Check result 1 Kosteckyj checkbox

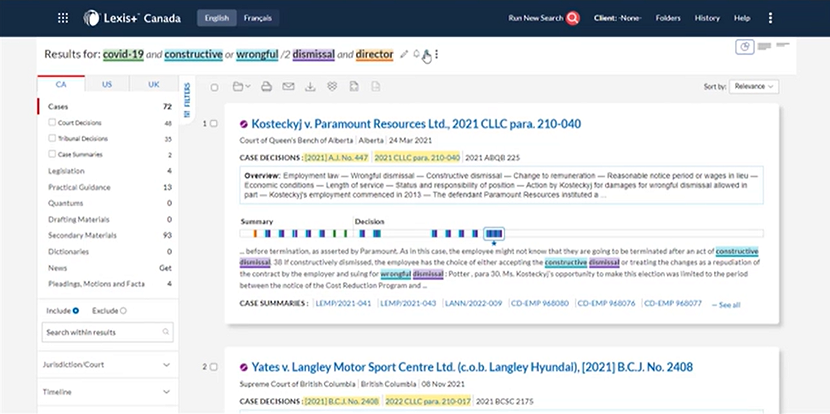coord(213,123)
